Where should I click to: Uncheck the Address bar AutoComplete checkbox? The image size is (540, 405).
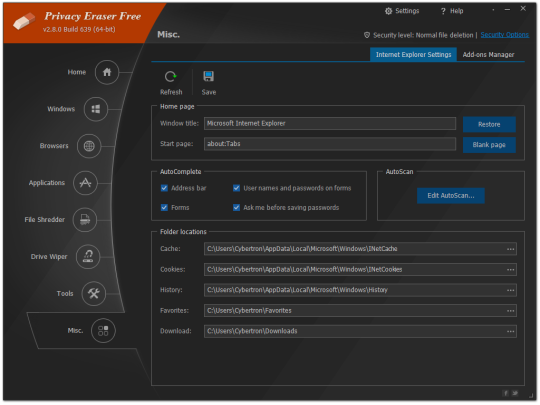click(x=164, y=188)
